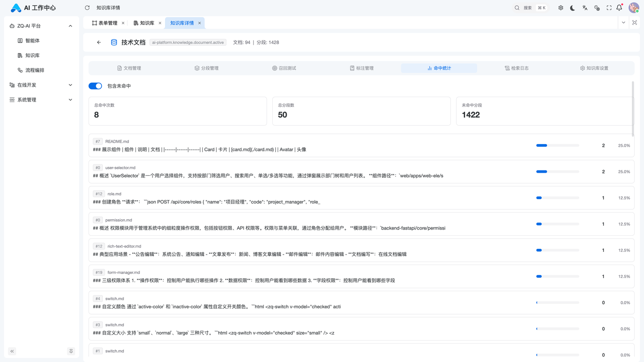The image size is (644, 362).
Task: Open the form-manager.md segment #19 row
Action: (x=361, y=277)
